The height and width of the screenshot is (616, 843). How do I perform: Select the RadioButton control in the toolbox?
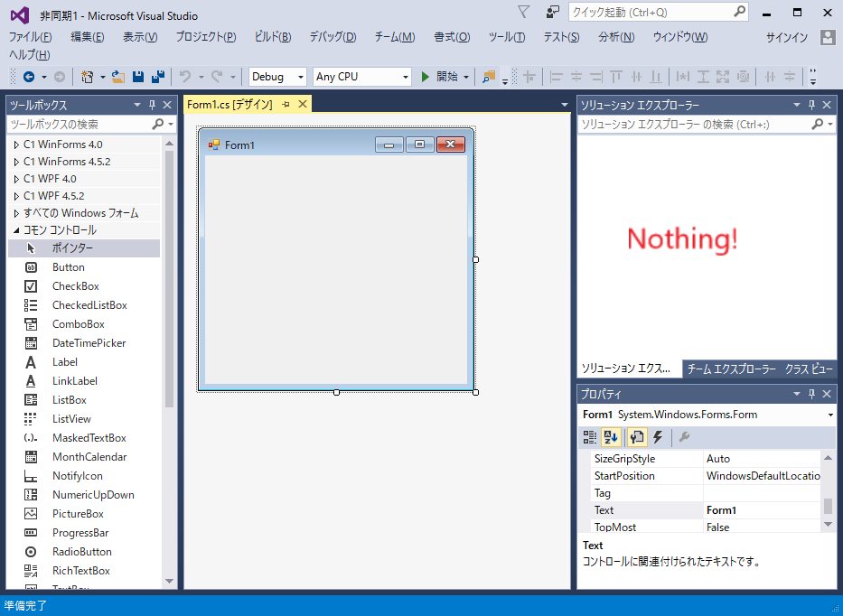coord(84,552)
